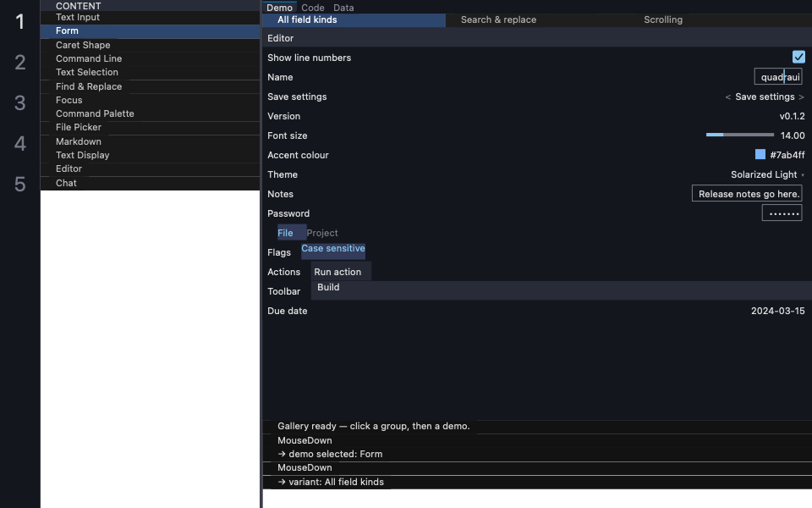
Task: Select group 3 in the left number rail
Action: [20, 103]
